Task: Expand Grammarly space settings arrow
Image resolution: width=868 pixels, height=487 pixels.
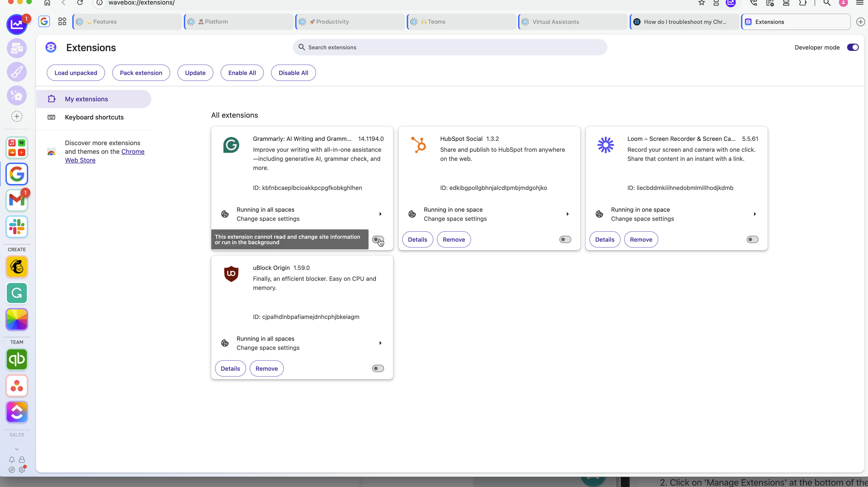Action: [380, 214]
